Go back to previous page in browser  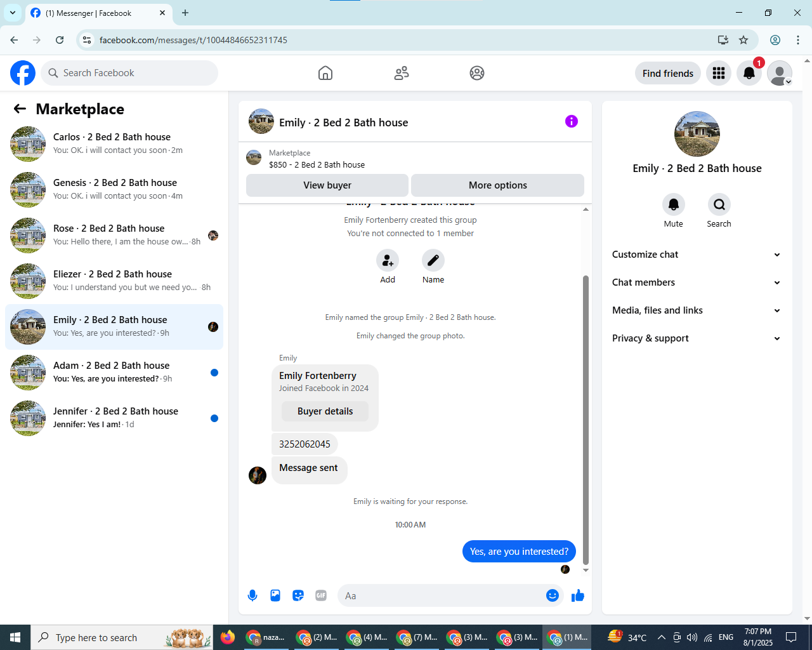(x=14, y=40)
